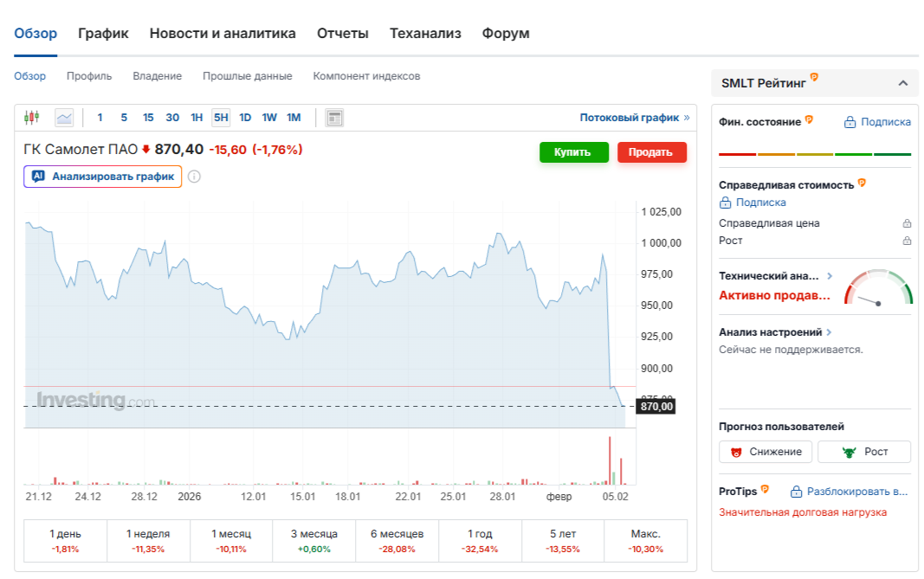Viewport: 924px width, 579px height.
Task: Open Новости и аналитика tab
Action: [x=223, y=34]
